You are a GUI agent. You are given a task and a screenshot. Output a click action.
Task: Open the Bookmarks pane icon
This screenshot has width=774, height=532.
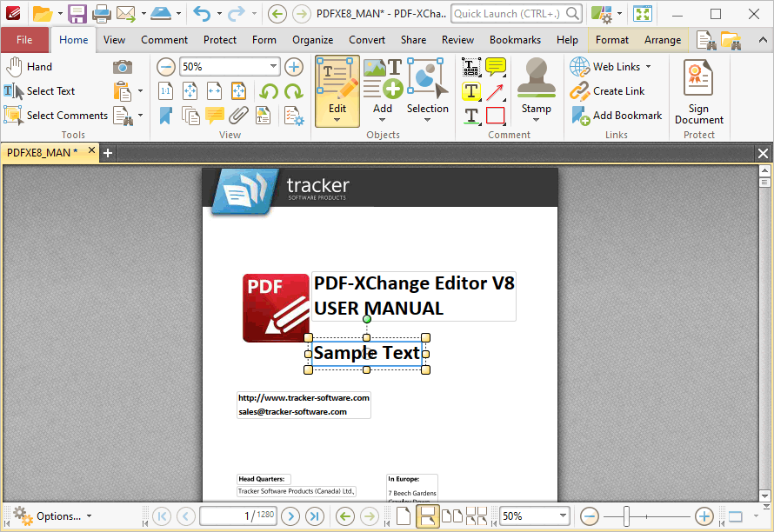tap(166, 116)
